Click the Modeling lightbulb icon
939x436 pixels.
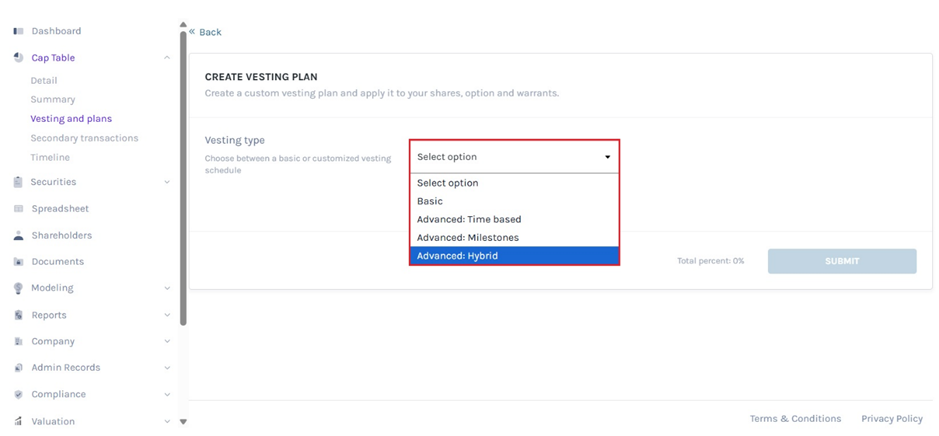click(x=18, y=288)
